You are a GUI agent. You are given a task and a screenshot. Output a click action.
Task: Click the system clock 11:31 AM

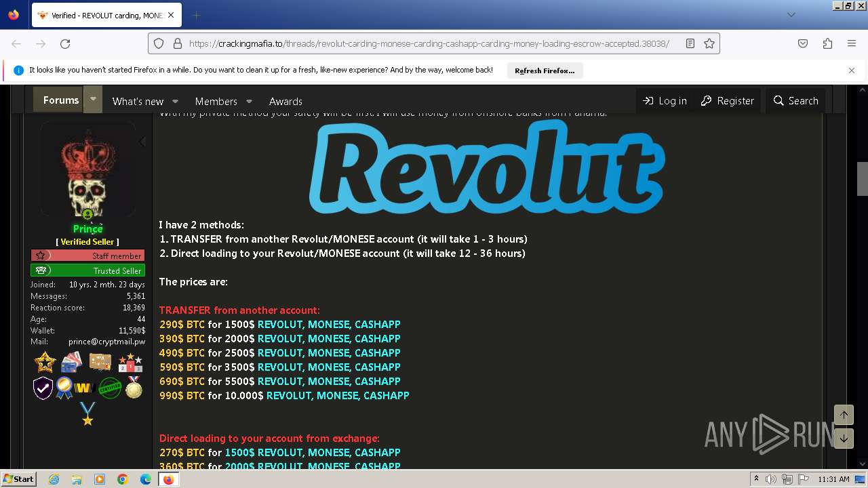[833, 479]
